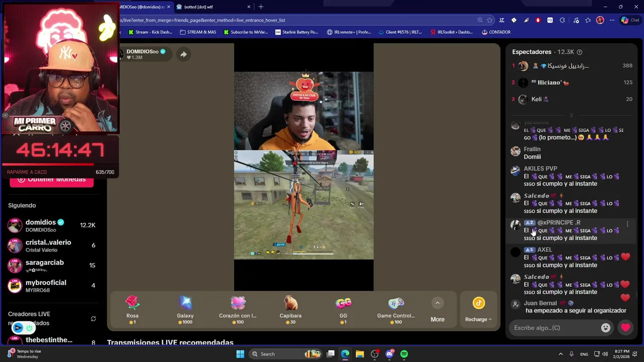Open mybrooficial live in Siguiendo list

pyautogui.click(x=52, y=286)
